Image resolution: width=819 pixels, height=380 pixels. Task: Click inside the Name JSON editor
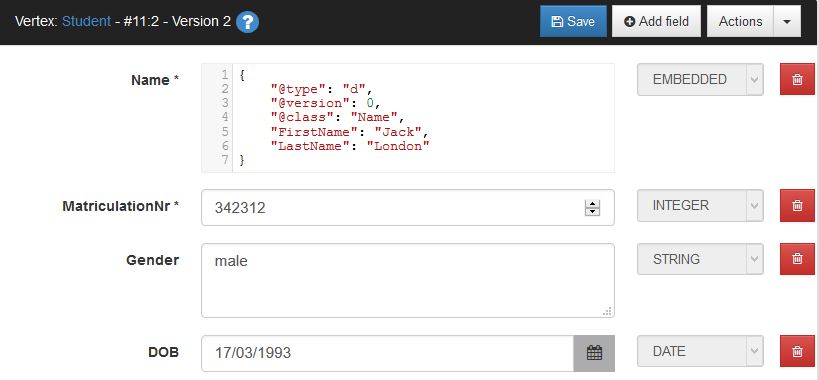tap(407, 118)
